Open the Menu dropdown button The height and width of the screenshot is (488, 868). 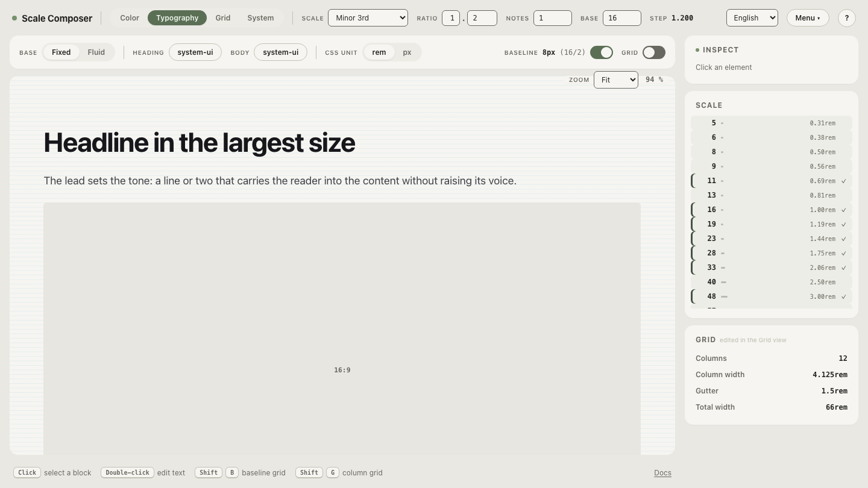pyautogui.click(x=808, y=18)
